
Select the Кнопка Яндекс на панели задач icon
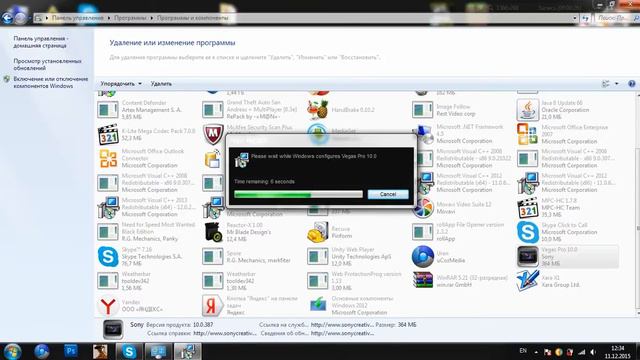point(213,306)
